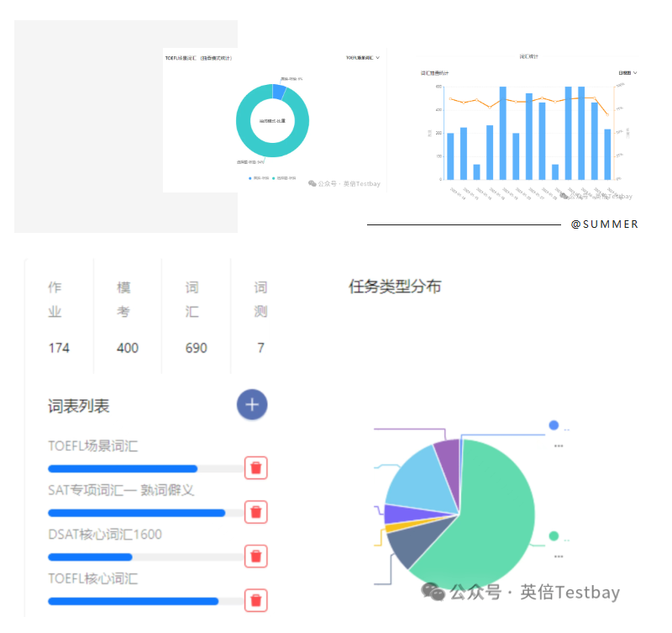This screenshot has height=633, width=672.
Task: Toggle the 选择题-听辨 legend entry
Action: (276, 177)
